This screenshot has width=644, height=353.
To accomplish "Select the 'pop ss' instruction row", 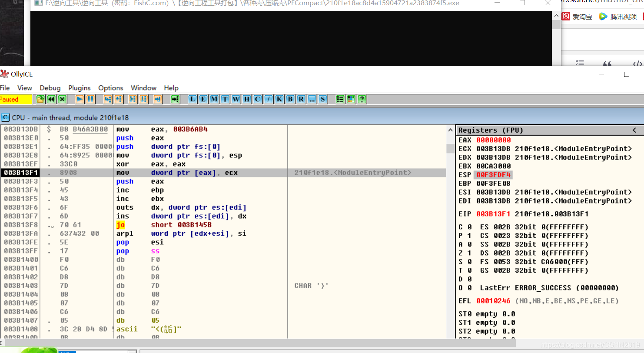I will pyautogui.click(x=223, y=251).
